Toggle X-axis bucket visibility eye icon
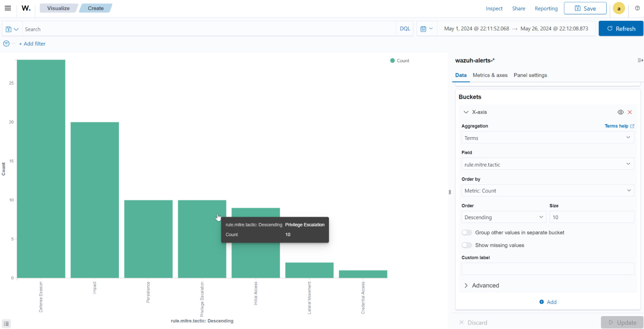The height and width of the screenshot is (329, 644). click(620, 112)
